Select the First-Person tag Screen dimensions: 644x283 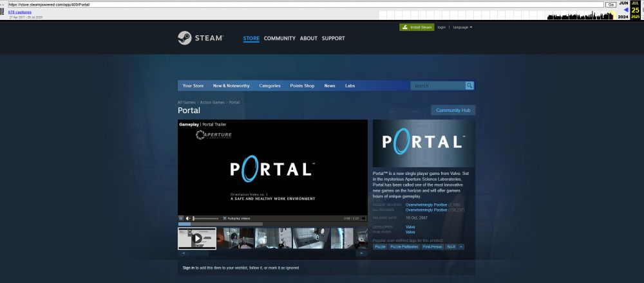[x=433, y=246]
